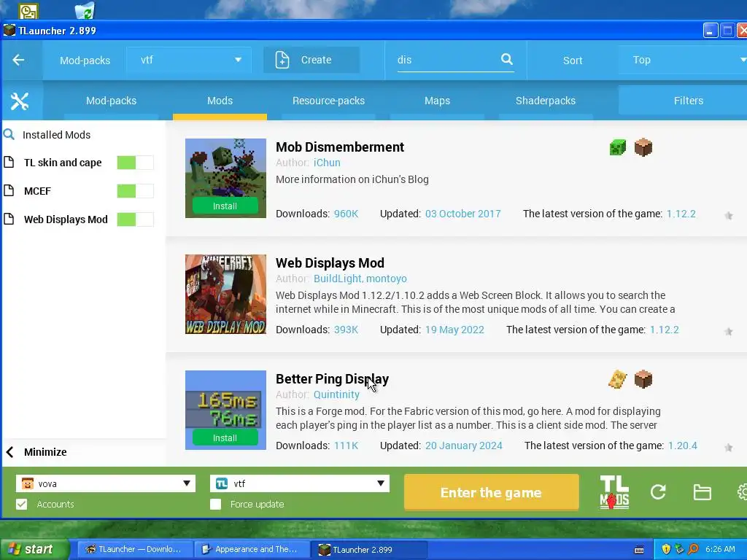Open the BuildLight, montoyo author link
Viewport: 747px width, 560px height.
pyautogui.click(x=360, y=279)
